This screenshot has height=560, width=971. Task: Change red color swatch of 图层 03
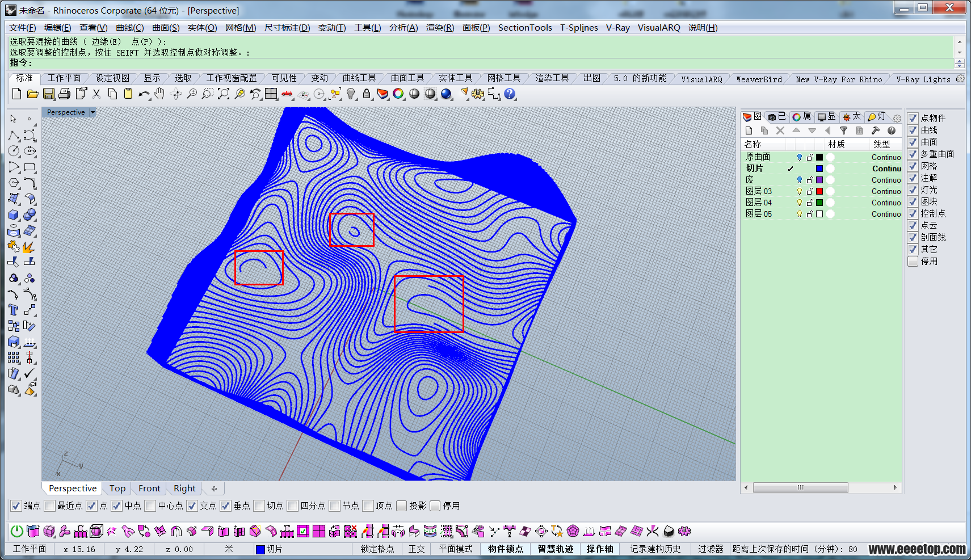tap(819, 191)
